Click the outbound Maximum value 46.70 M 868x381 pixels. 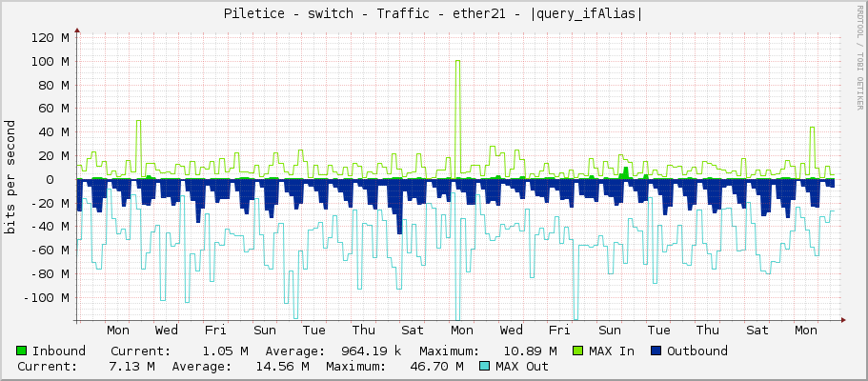tap(436, 367)
